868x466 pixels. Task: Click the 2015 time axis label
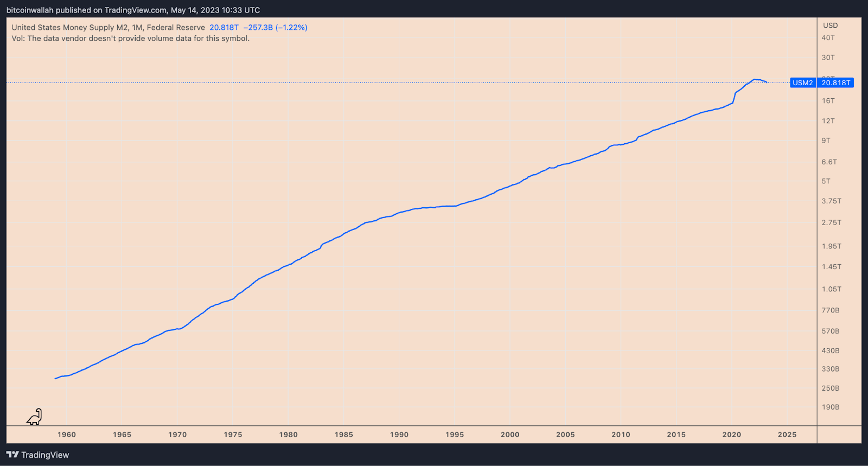(x=676, y=435)
